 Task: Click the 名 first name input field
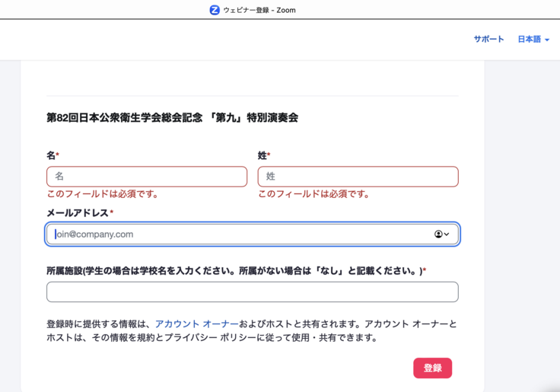[x=147, y=177]
